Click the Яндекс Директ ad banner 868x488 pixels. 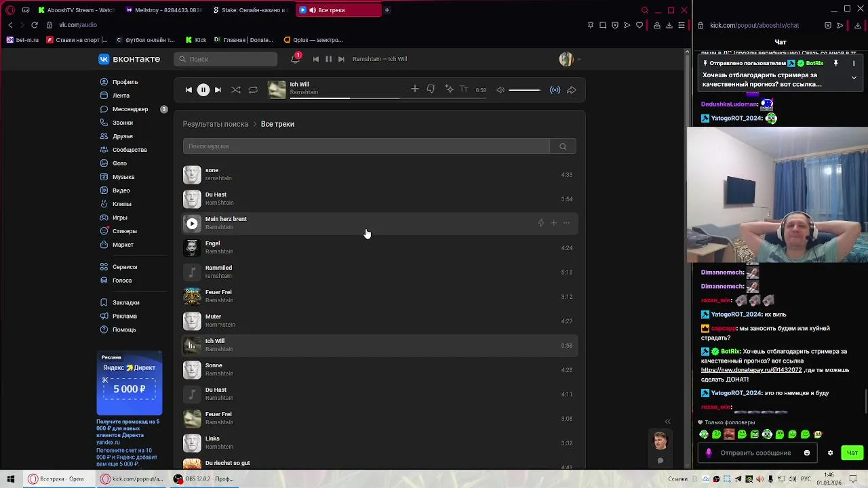130,383
